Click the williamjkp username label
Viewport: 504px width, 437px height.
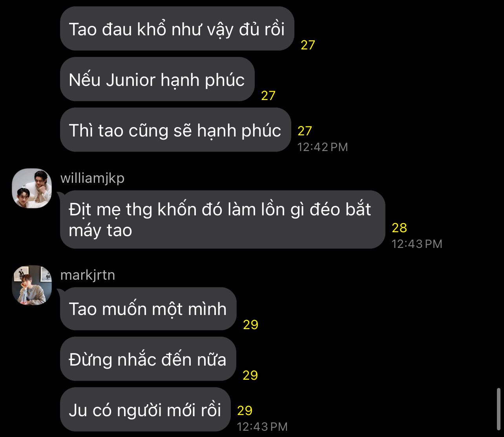coord(92,178)
